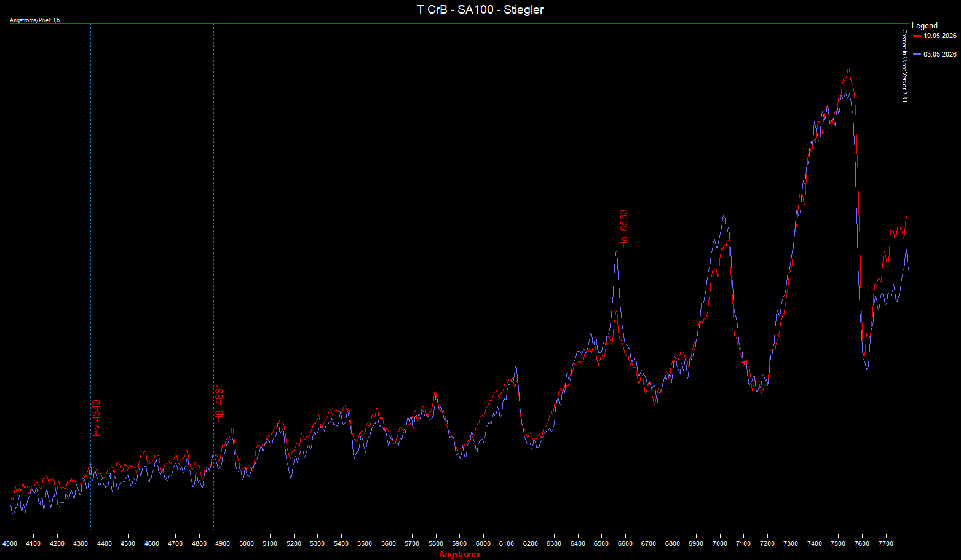Click the Created in RSpec vertical watermark text

[904, 66]
